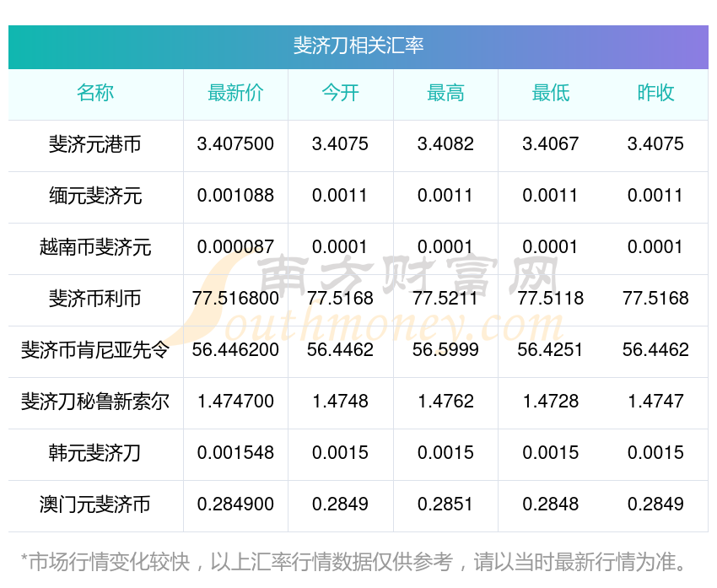Click the 3.407500 latest price value
Image resolution: width=717 pixels, height=588 pixels.
point(235,144)
